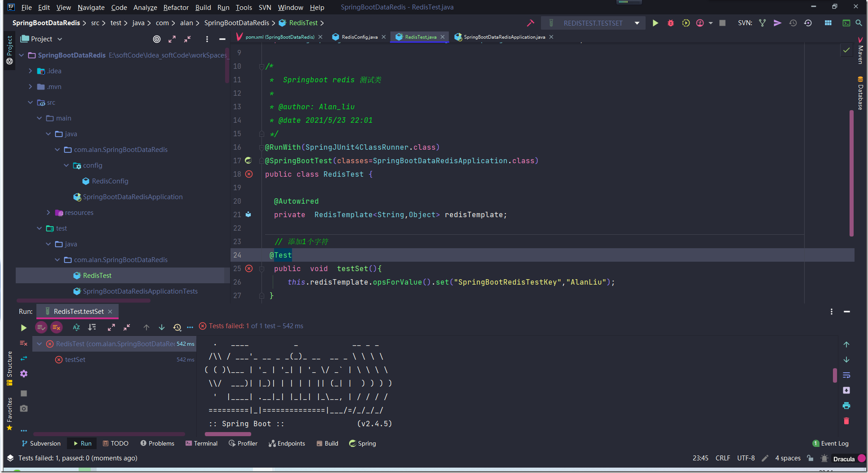The width and height of the screenshot is (868, 473).
Task: Show SVN history clock icon
Action: coord(793,23)
